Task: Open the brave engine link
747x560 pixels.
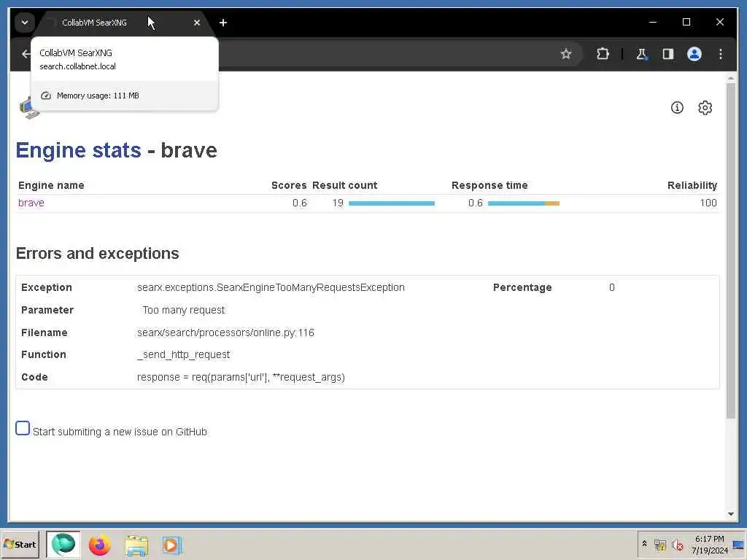Action: 31,203
